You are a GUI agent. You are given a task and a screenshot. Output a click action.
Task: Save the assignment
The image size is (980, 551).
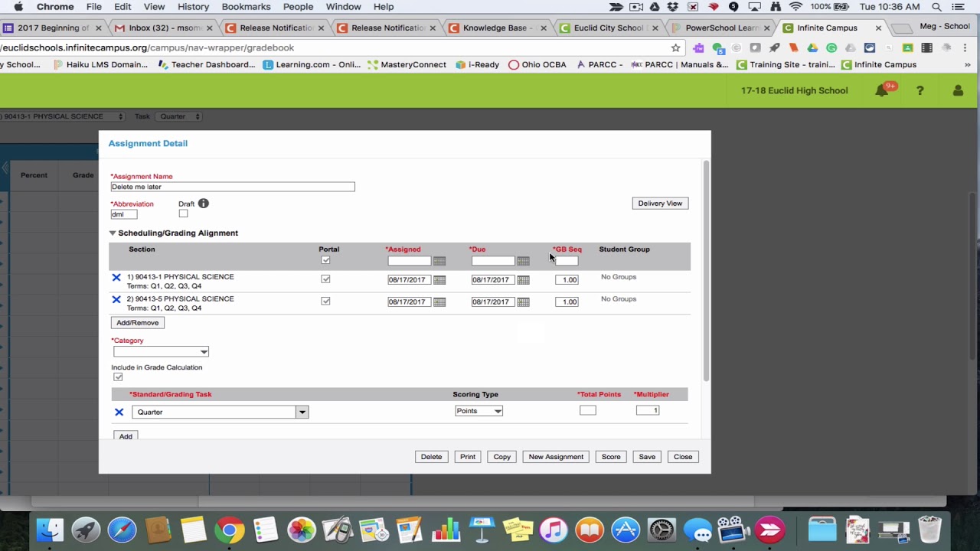tap(647, 457)
